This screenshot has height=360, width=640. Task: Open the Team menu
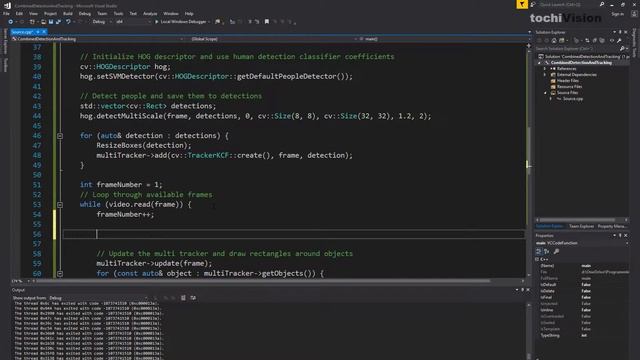tap(102, 13)
